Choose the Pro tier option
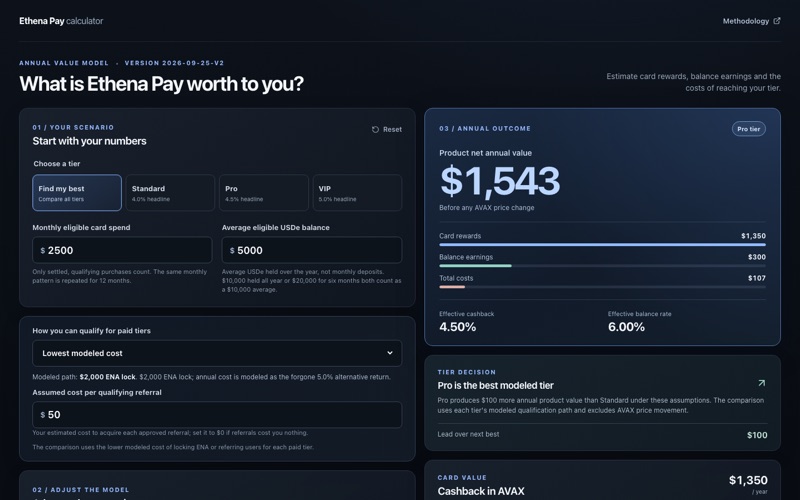The image size is (800, 500). (x=264, y=193)
